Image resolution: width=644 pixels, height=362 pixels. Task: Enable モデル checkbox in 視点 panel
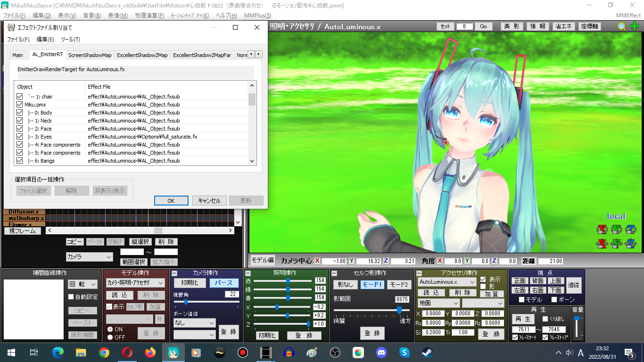pos(522,299)
